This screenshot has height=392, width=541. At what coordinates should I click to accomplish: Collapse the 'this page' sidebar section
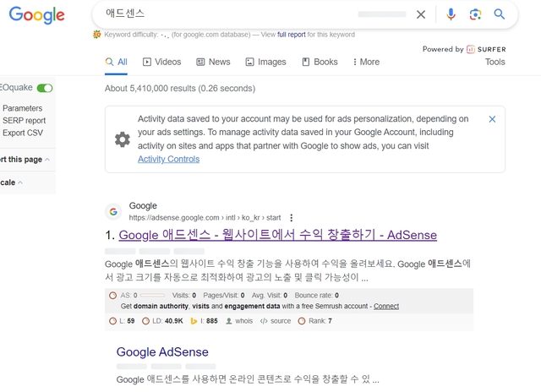point(25,160)
